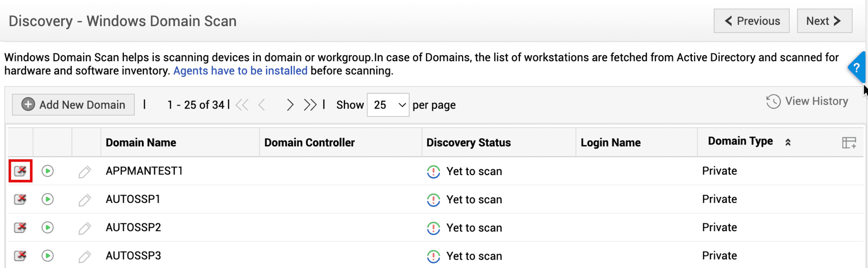Screen dimensions: 868x268
Task: Start scan for AUTOSSP3 domain
Action: 48,256
